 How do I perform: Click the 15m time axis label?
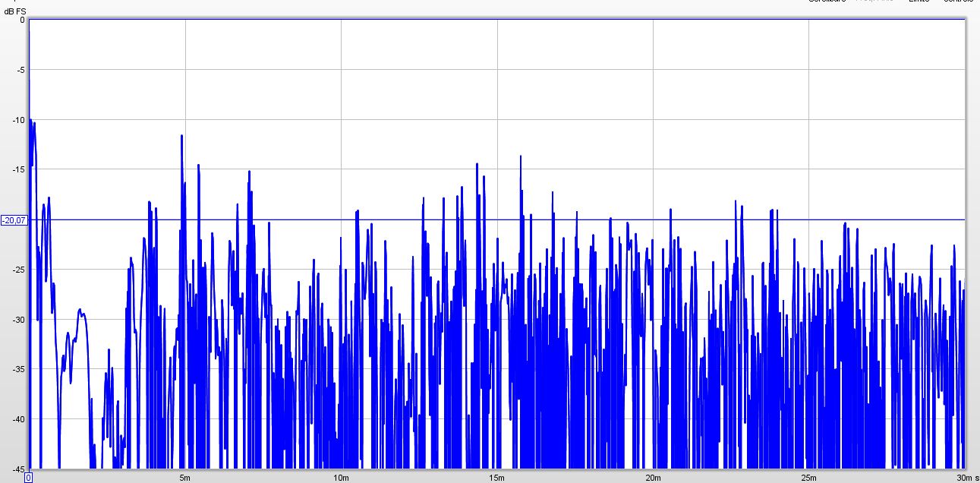(496, 477)
